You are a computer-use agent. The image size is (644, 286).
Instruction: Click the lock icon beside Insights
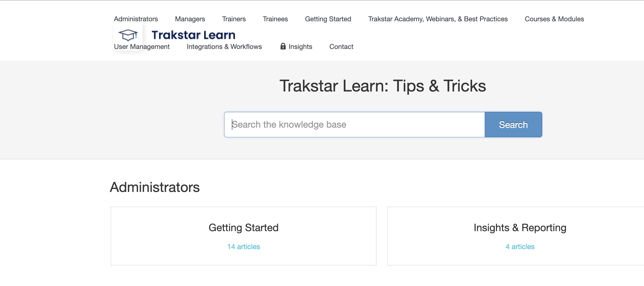(x=283, y=46)
